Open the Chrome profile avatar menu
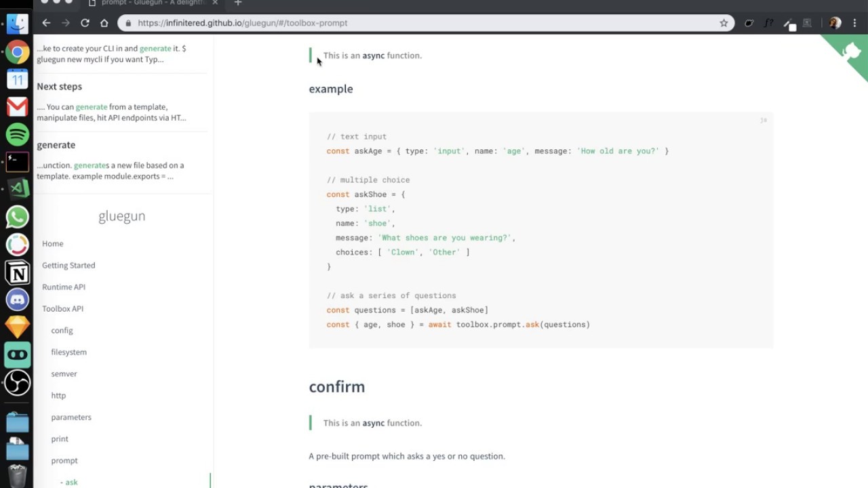Image resolution: width=868 pixels, height=488 pixels. pos(835,23)
